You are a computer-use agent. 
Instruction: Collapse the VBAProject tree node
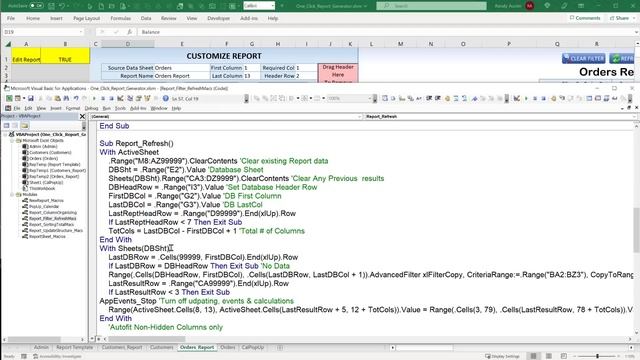point(5,134)
